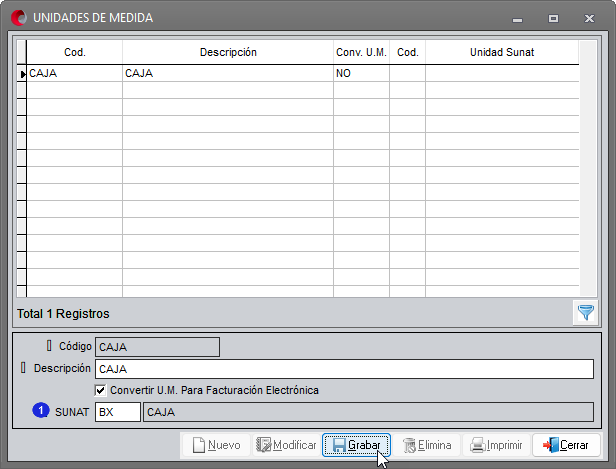
Task: Maximize the Unidades de Medida window
Action: (x=553, y=18)
